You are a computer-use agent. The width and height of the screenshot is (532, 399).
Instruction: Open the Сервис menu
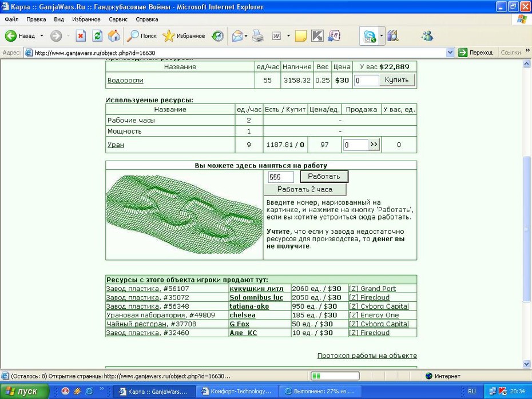point(118,19)
